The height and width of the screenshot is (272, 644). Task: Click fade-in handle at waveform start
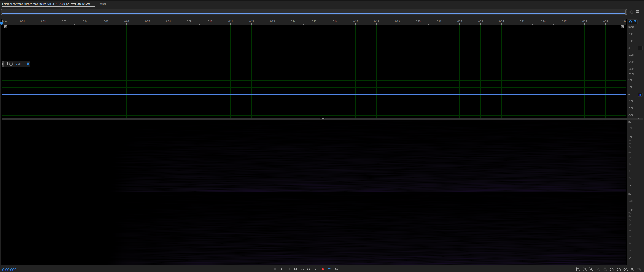pos(6,27)
